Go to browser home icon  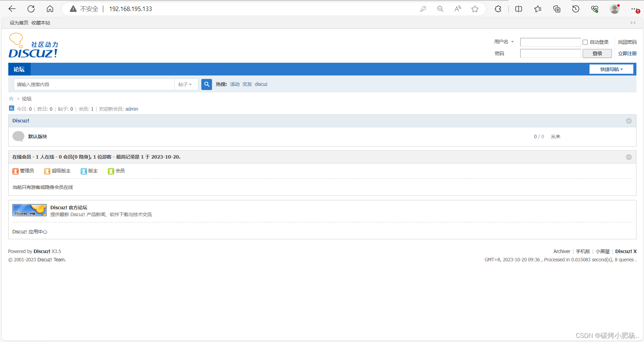coord(50,9)
